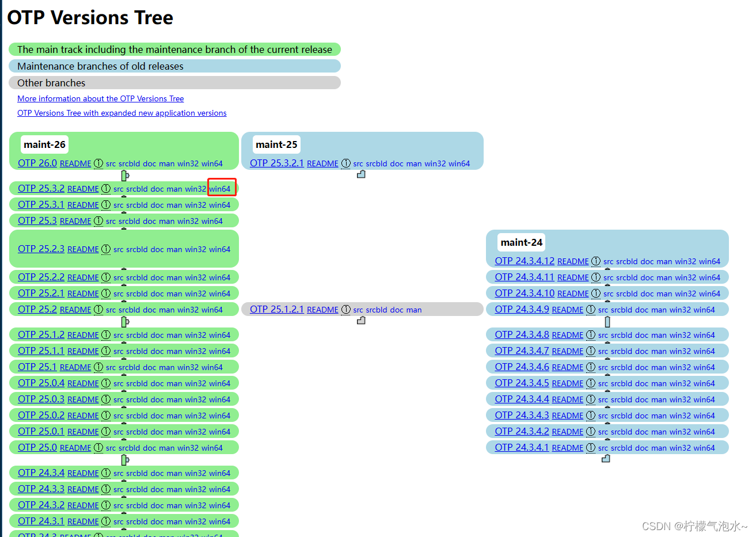
Task: Click the info icon for OTP 25.1.1
Action: (106, 351)
